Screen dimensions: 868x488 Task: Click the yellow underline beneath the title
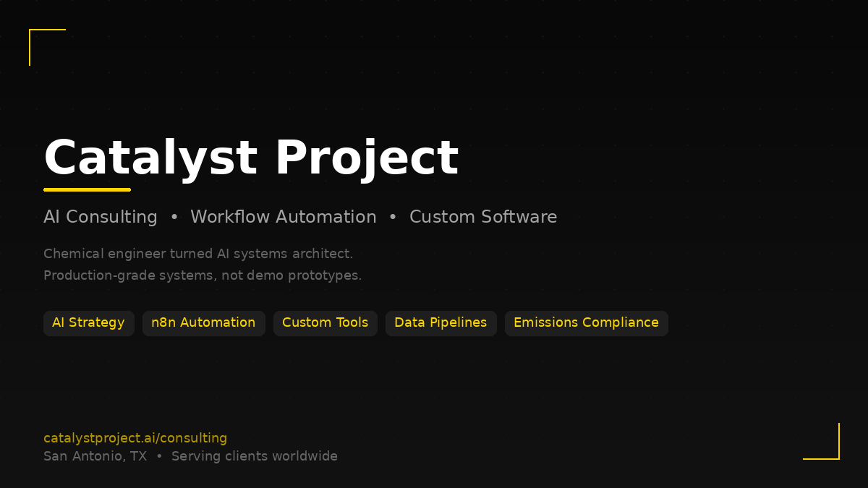click(87, 189)
